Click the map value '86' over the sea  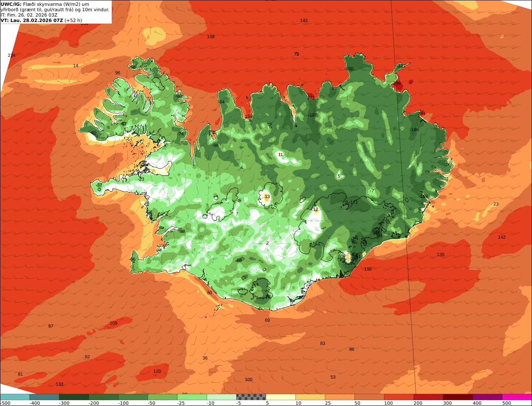click(x=352, y=349)
